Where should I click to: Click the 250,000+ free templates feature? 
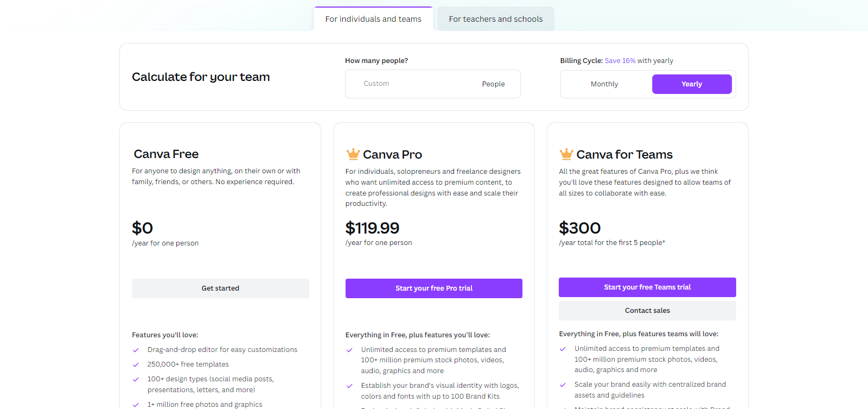coord(188,364)
